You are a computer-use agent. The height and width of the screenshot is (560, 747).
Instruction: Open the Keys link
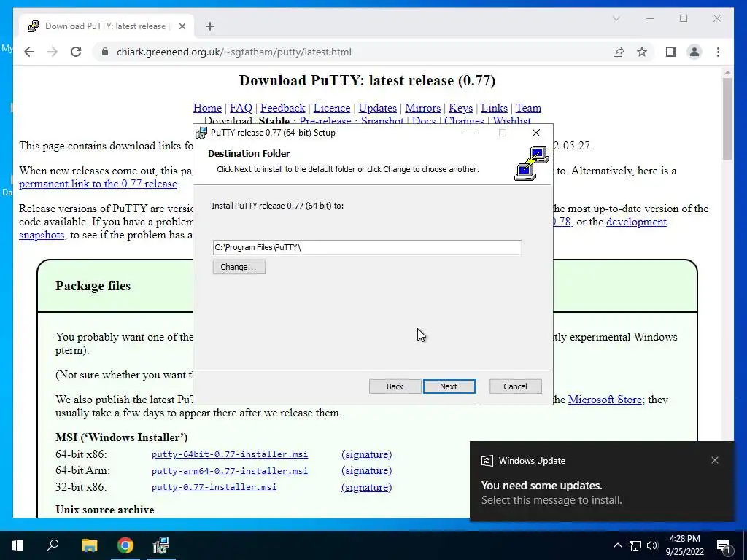coord(461,108)
